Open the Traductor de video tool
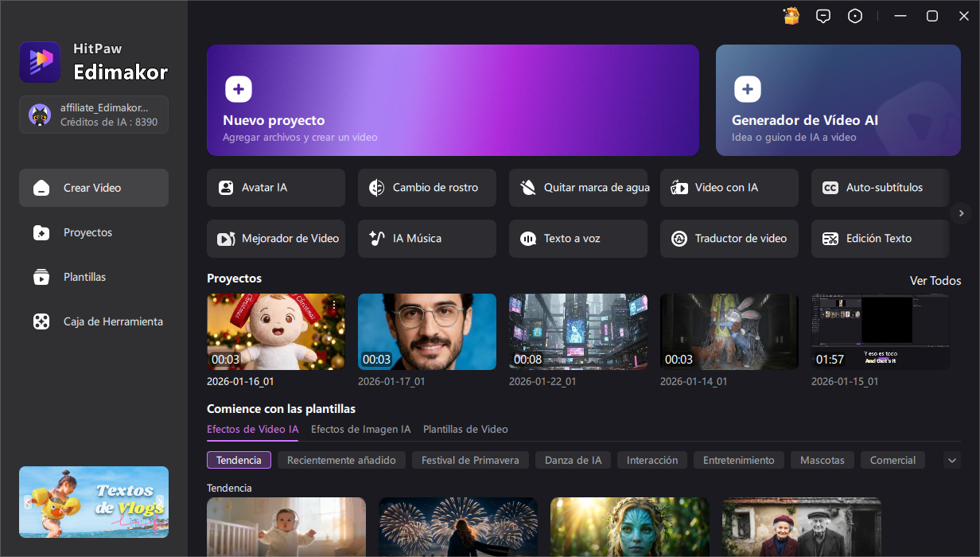Image resolution: width=980 pixels, height=557 pixels. click(729, 238)
